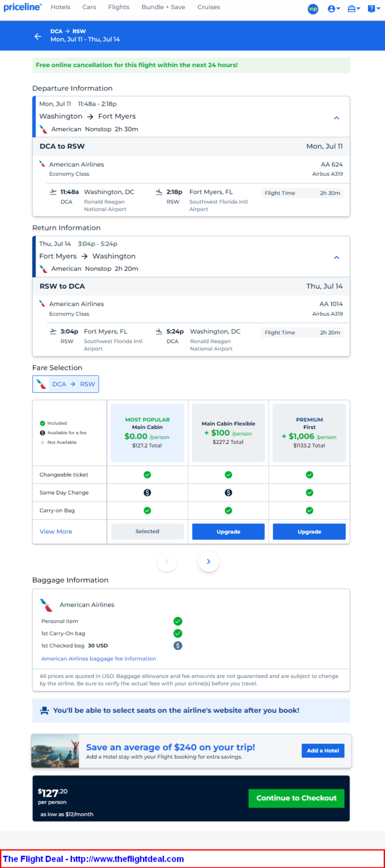The height and width of the screenshot is (868, 385).
Task: Open the user account menu
Action: click(x=333, y=9)
